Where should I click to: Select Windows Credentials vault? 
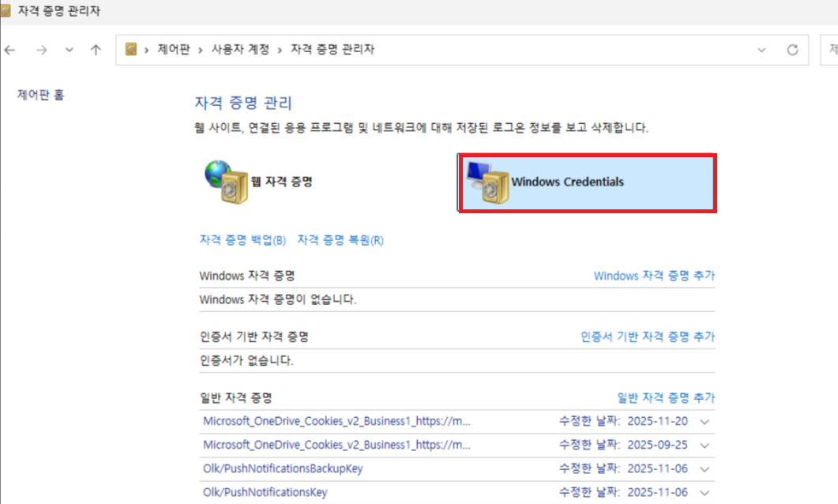[587, 182]
